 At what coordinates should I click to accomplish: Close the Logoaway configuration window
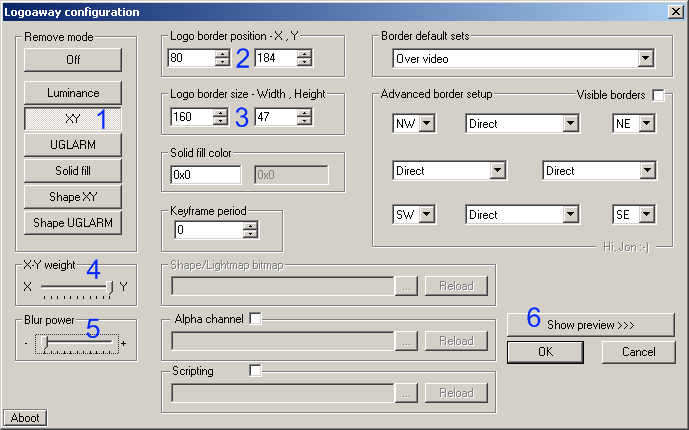click(x=675, y=11)
